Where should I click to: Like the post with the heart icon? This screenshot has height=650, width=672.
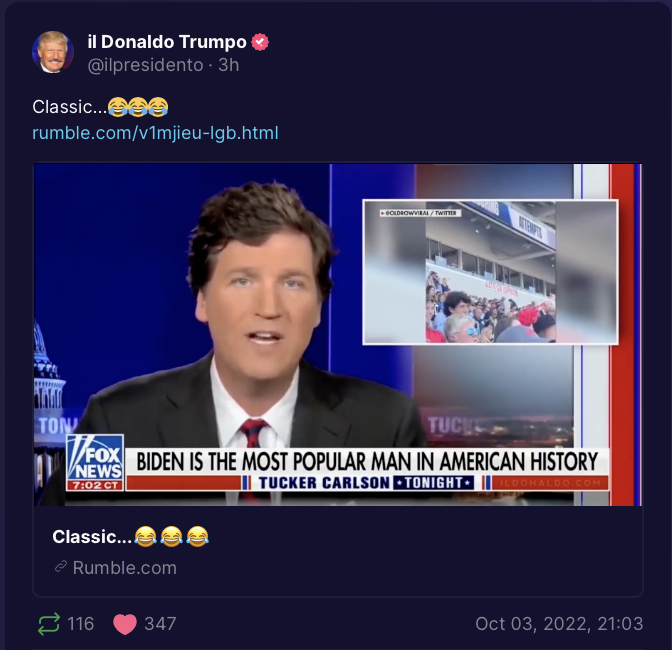pyautogui.click(x=125, y=624)
